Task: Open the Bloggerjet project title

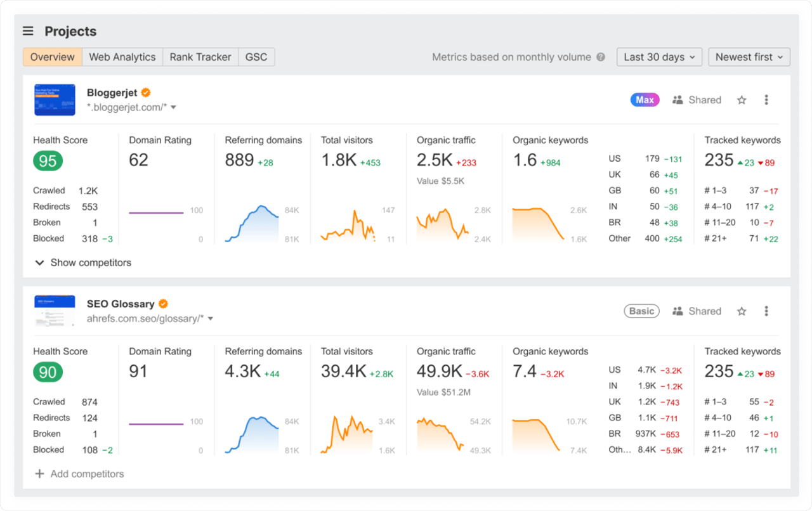Action: [x=112, y=93]
